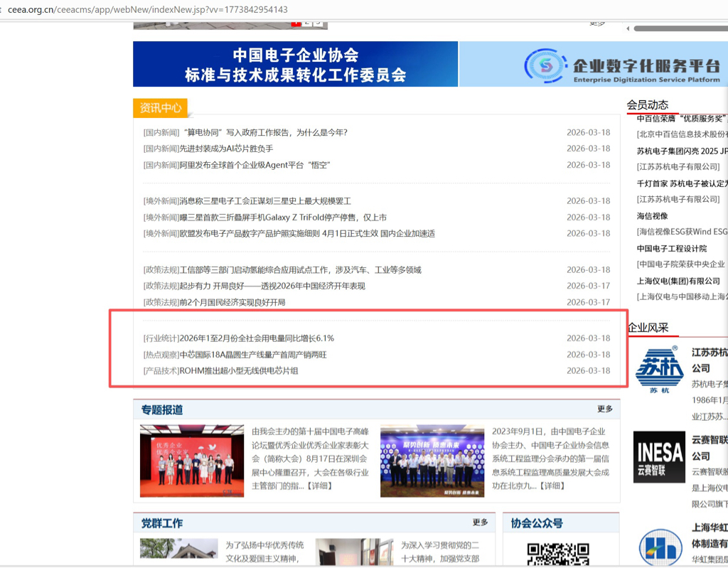The height and width of the screenshot is (568, 728).
Task: Click 云赛智联 company name text
Action: pyautogui.click(x=710, y=448)
